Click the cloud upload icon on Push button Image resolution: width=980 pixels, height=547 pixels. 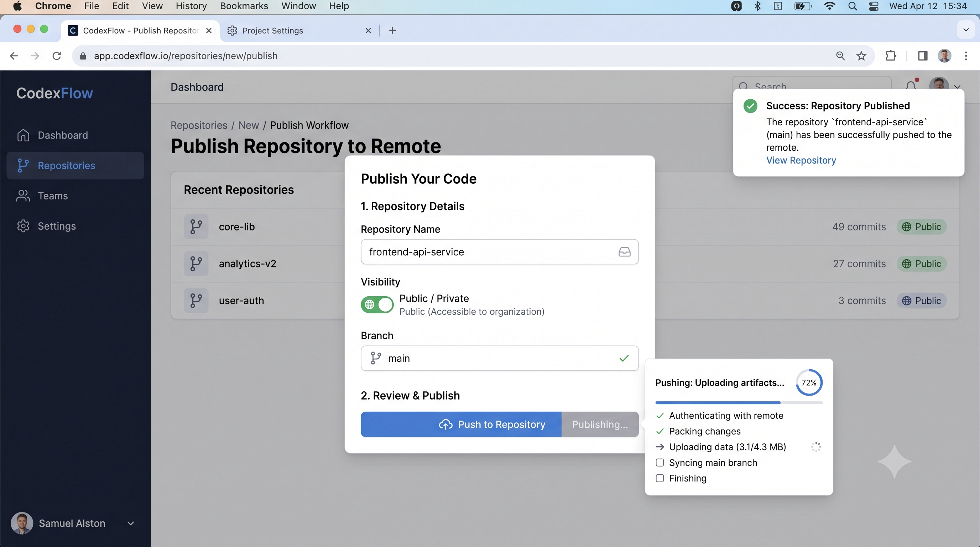pyautogui.click(x=445, y=424)
